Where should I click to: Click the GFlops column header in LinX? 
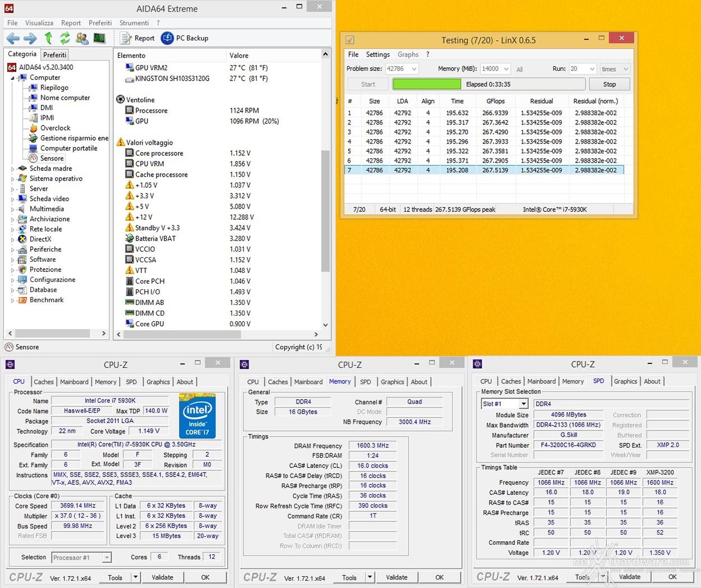click(x=495, y=101)
